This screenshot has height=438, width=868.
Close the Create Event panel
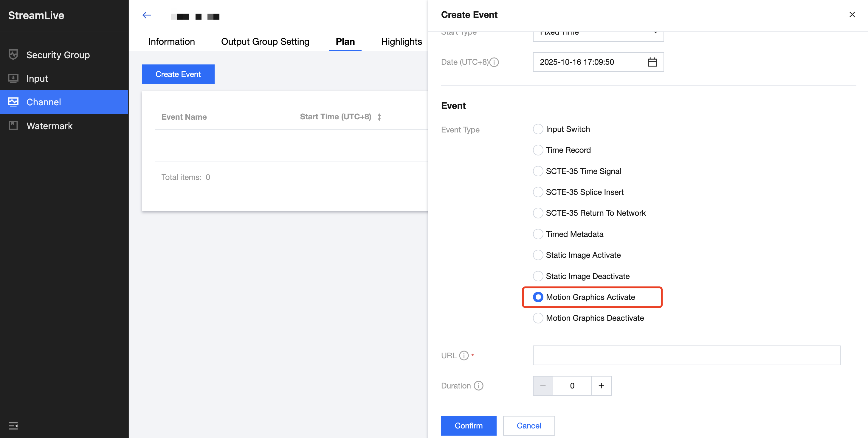(852, 15)
